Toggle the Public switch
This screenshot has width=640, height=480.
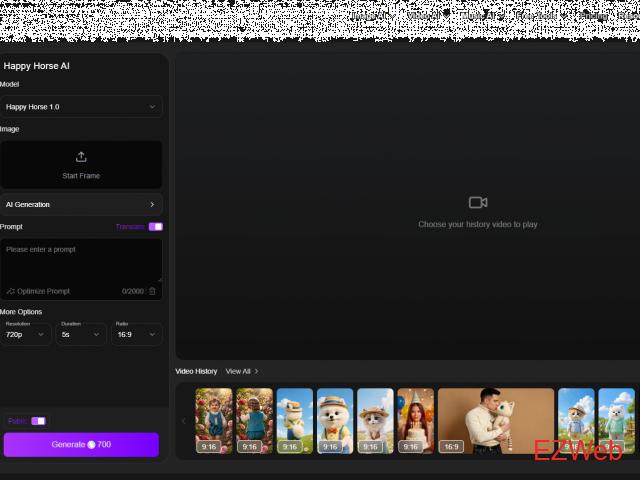click(x=38, y=421)
